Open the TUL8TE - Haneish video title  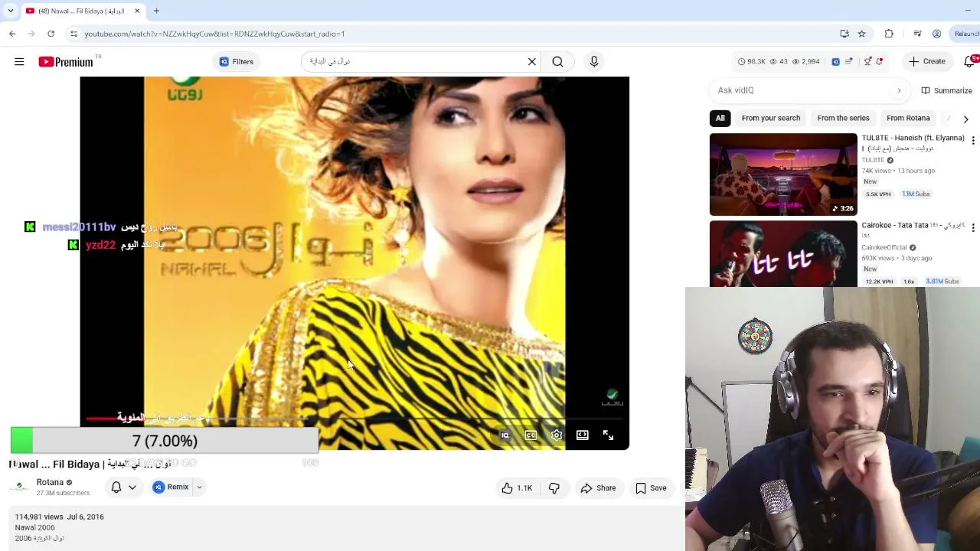[x=913, y=143]
